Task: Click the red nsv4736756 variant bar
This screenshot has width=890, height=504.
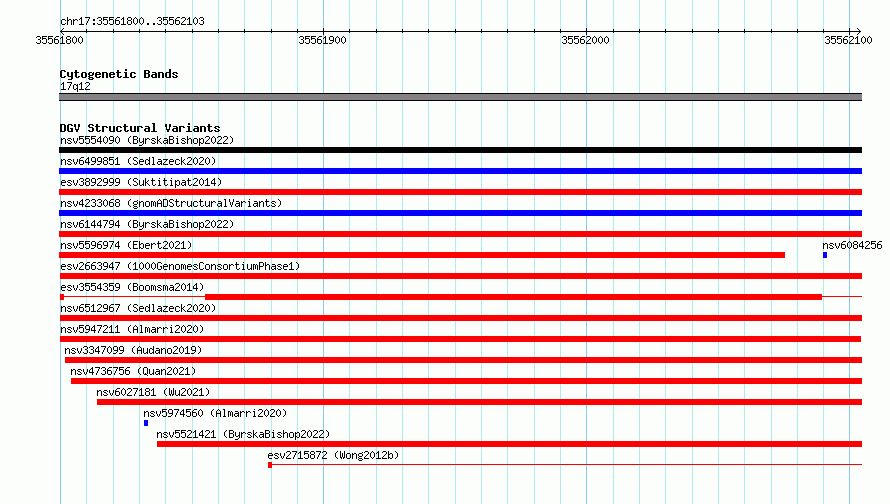Action: pyautogui.click(x=467, y=381)
